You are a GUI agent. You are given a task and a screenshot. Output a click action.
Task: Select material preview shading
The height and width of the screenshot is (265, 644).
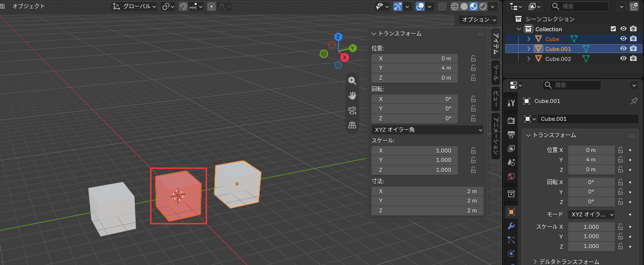click(473, 6)
